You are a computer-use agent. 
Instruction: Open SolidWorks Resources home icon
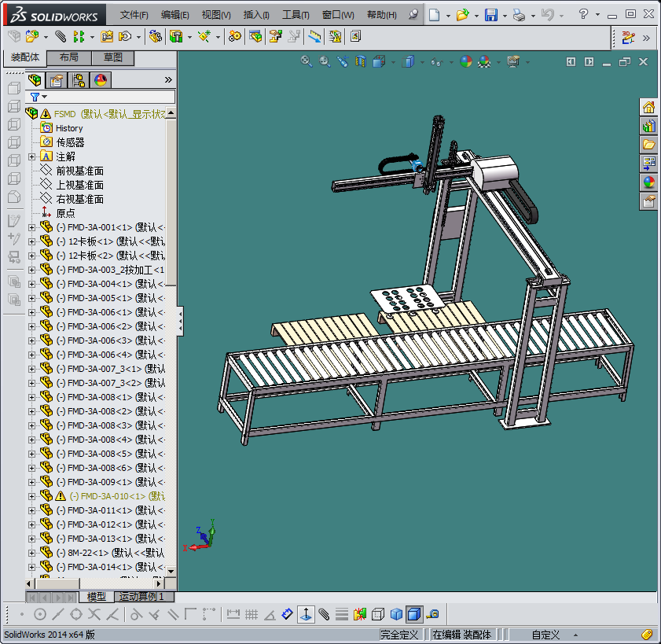648,107
